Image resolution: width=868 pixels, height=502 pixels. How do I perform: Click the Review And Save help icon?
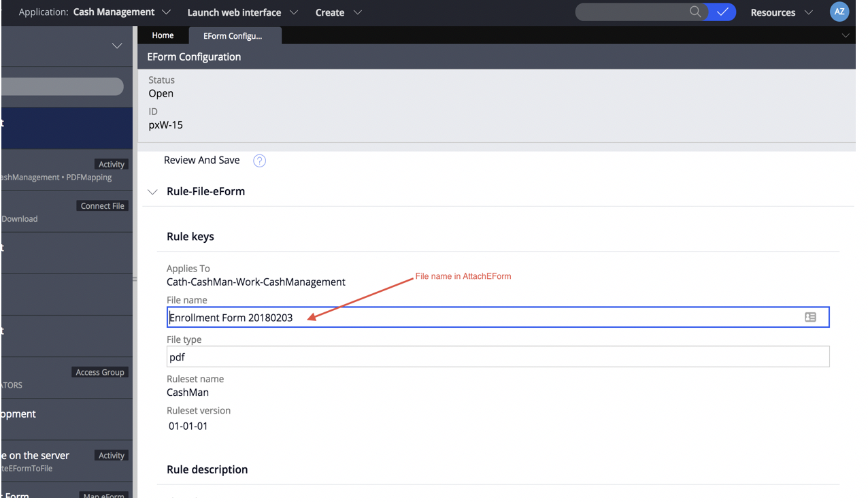[x=259, y=161]
